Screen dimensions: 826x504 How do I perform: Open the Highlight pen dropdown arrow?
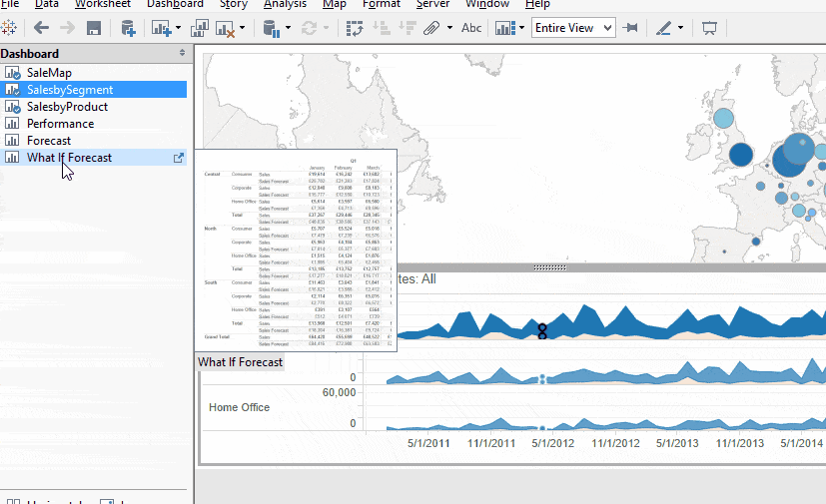coord(680,27)
